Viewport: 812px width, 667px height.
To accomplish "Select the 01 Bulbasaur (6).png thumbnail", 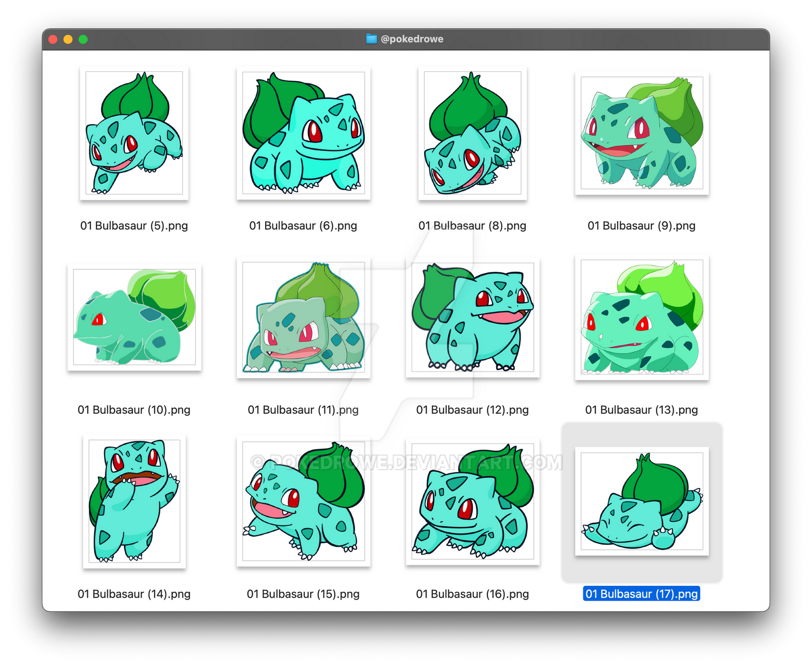I will 303,133.
